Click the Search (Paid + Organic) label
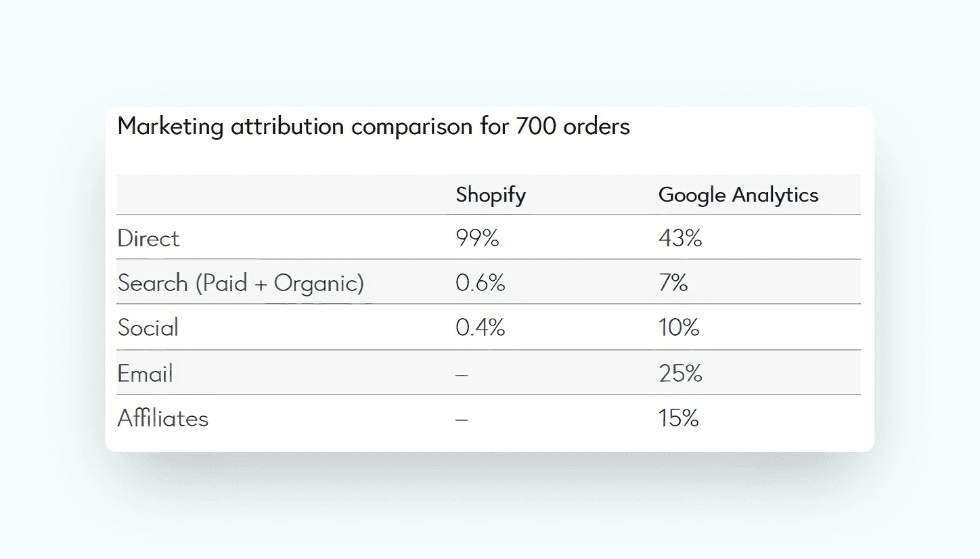The image size is (980, 559). pyautogui.click(x=240, y=283)
